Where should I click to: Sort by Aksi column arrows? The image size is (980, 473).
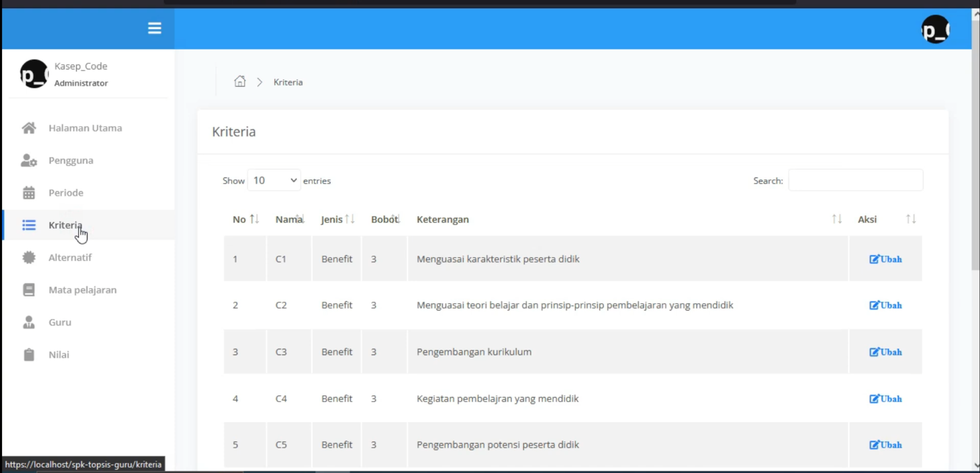(911, 219)
